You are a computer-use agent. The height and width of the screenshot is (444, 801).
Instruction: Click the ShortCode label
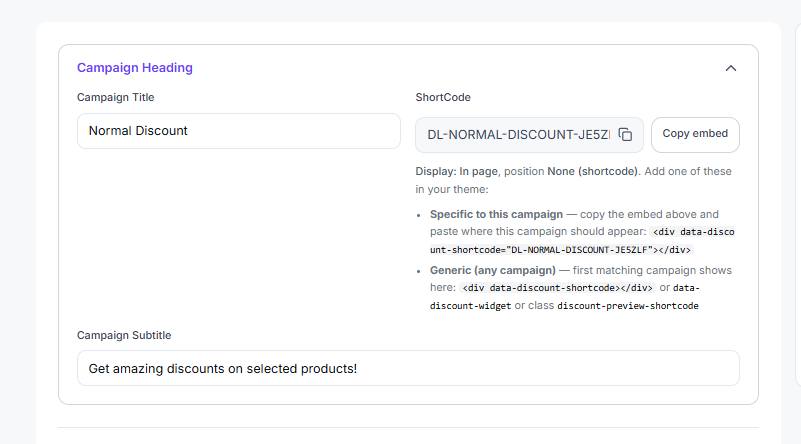(443, 97)
